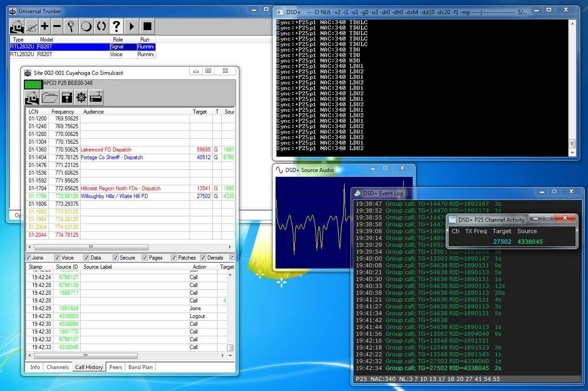Switch to the Channels tab
The image size is (588, 391).
[58, 367]
